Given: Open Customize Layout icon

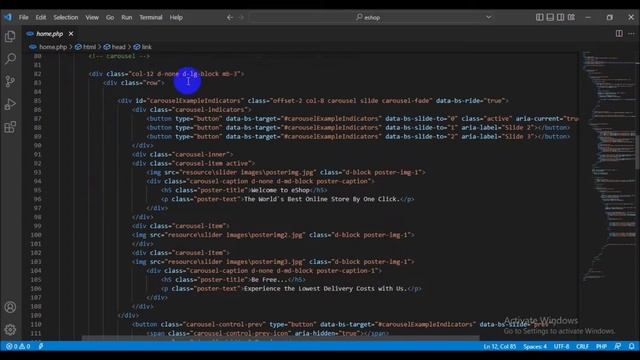Looking at the screenshot, I should [571, 17].
